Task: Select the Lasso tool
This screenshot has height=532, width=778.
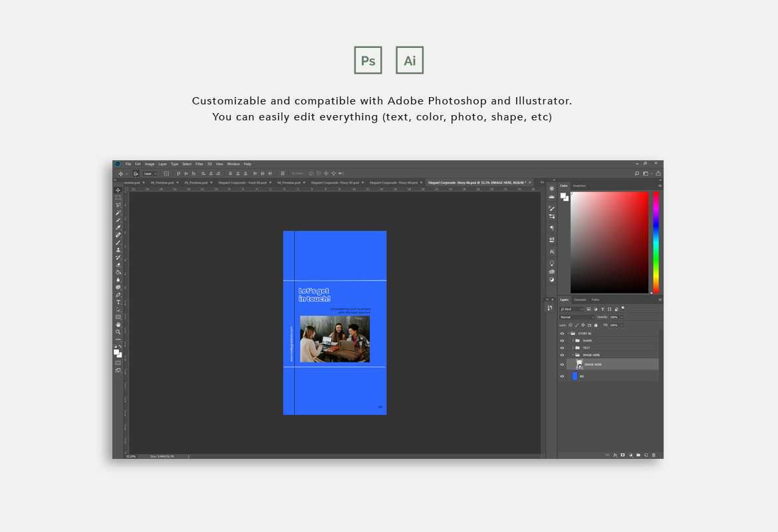Action: click(118, 205)
